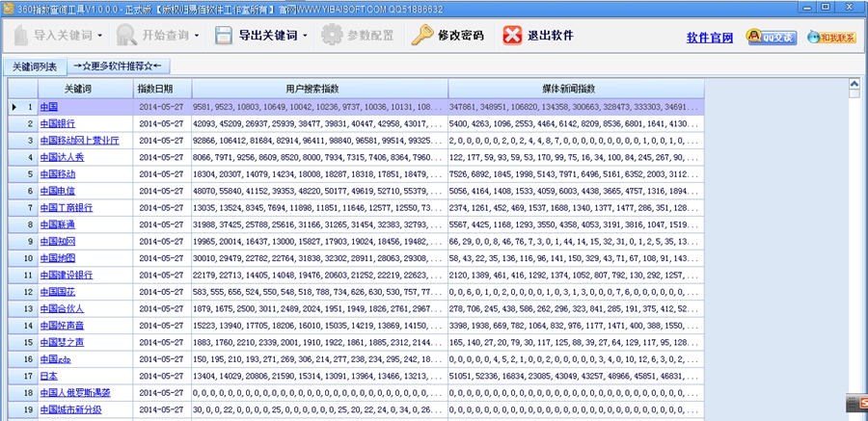Open keyword link 中国达人秀
Screen dimensions: 868x421
pos(62,157)
